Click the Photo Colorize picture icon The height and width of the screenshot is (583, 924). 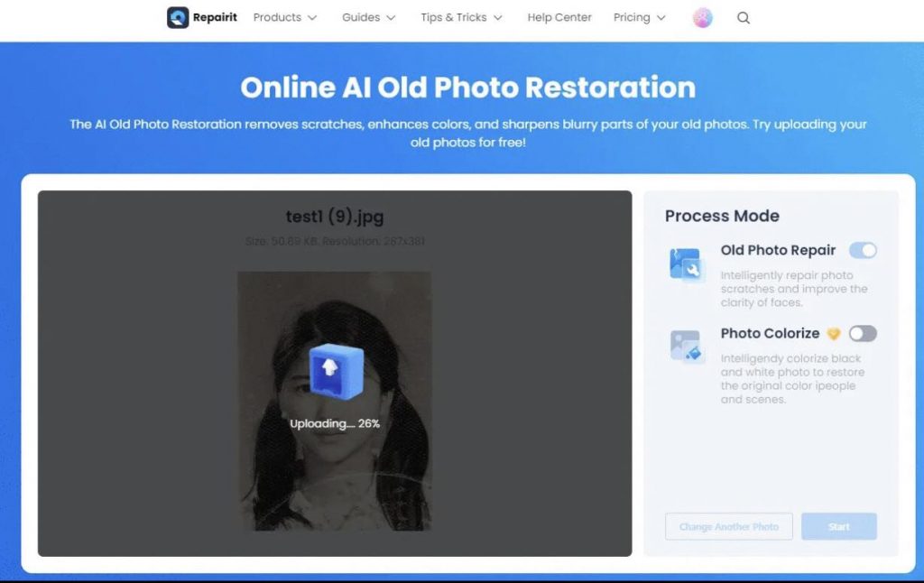click(687, 347)
